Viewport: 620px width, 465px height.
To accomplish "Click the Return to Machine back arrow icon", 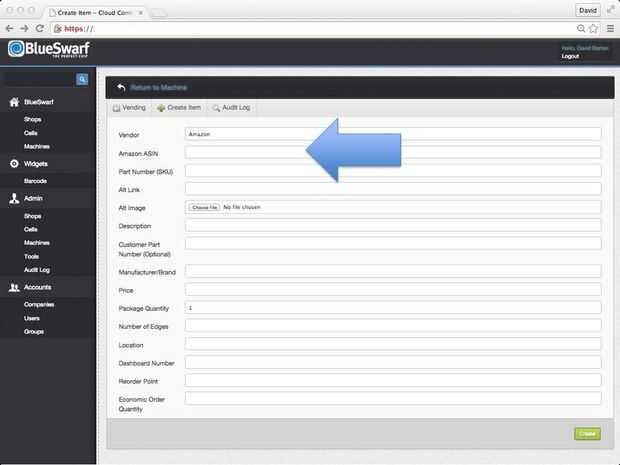I will tap(121, 87).
